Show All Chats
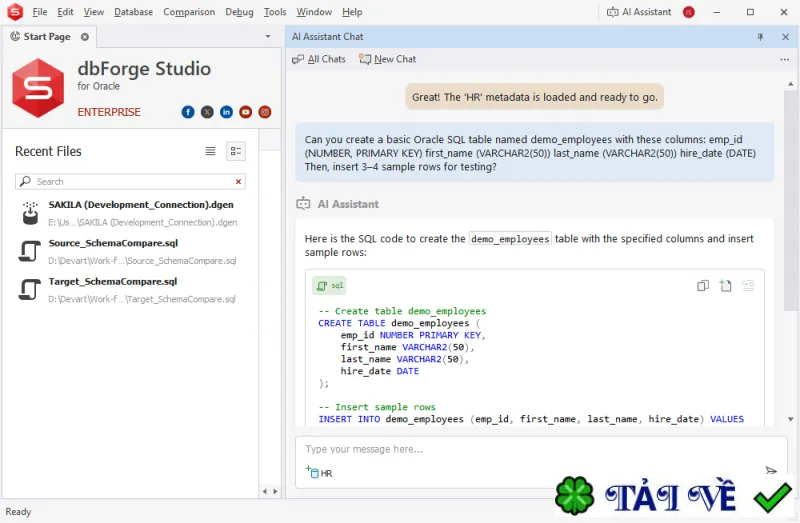Screen dimensions: 800x523 click(x=319, y=59)
